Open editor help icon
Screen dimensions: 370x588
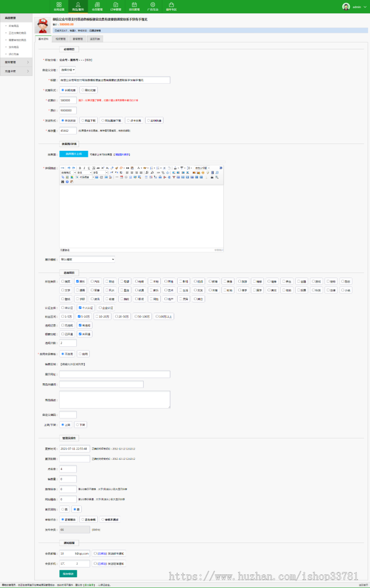point(67,182)
